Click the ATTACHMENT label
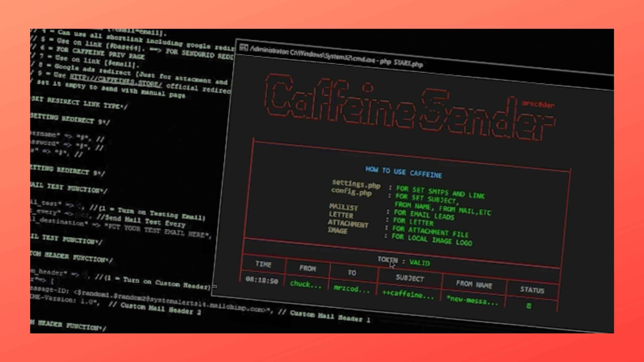The height and width of the screenshot is (362, 644). pyautogui.click(x=348, y=223)
